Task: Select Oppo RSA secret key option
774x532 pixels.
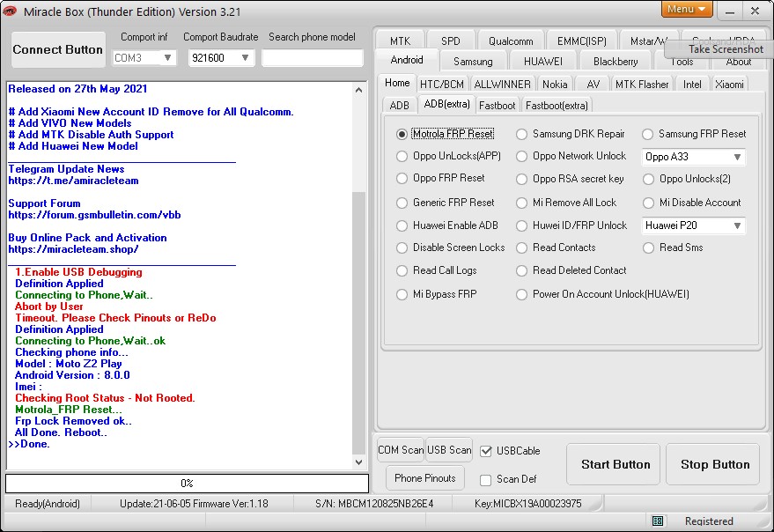Action: 522,179
